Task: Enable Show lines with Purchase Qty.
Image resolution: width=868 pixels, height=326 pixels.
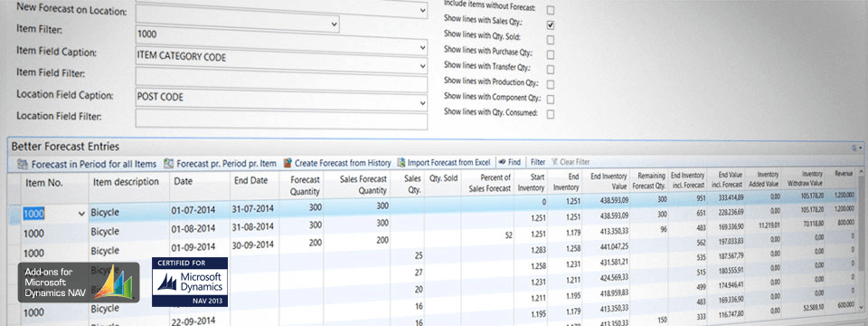Action: 551,55
